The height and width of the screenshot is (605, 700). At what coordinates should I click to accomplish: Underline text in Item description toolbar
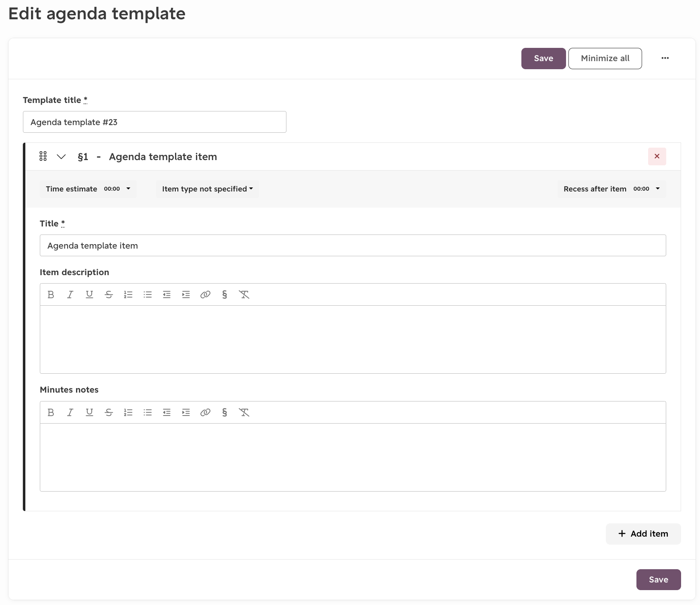click(89, 294)
